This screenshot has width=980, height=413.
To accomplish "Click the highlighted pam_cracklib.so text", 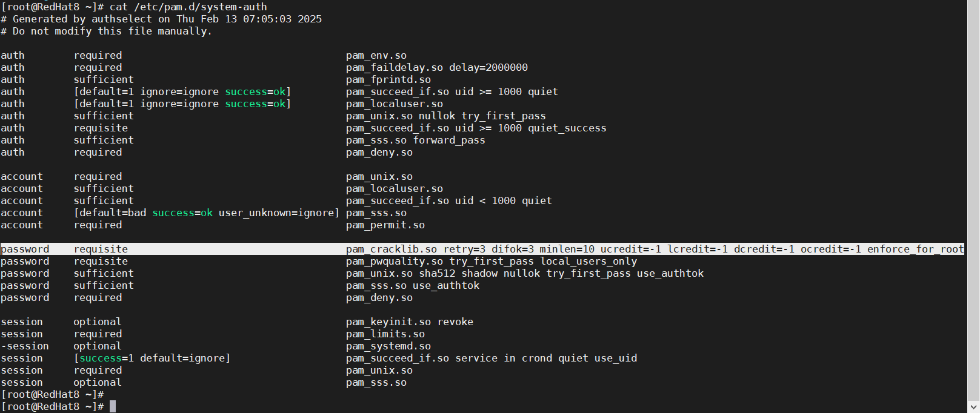I will [x=392, y=249].
